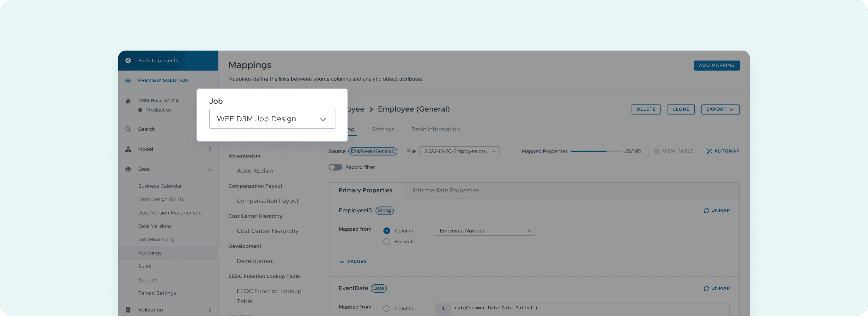Screen dimensions: 868x316
Task: Click the eye icon for Preview Solution
Action: tap(128, 80)
